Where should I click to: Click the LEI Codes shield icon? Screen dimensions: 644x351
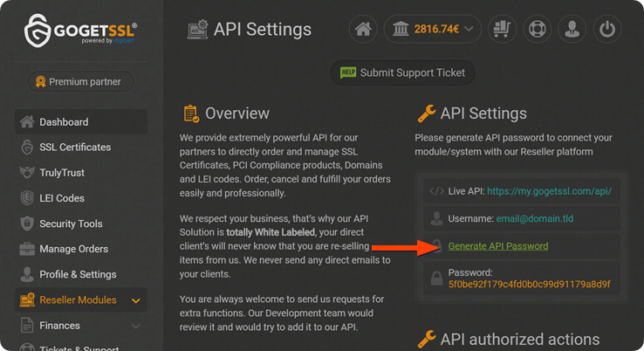[x=27, y=197]
